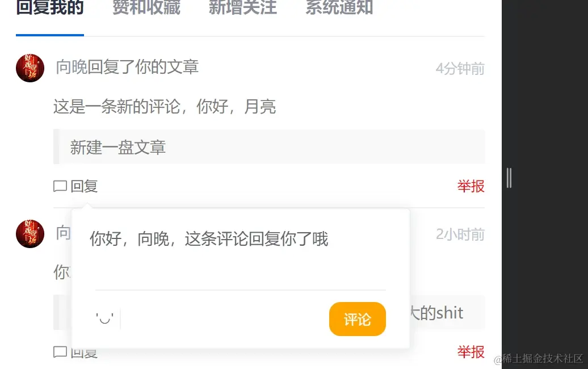Switch to the 回复我的 tab

click(50, 9)
